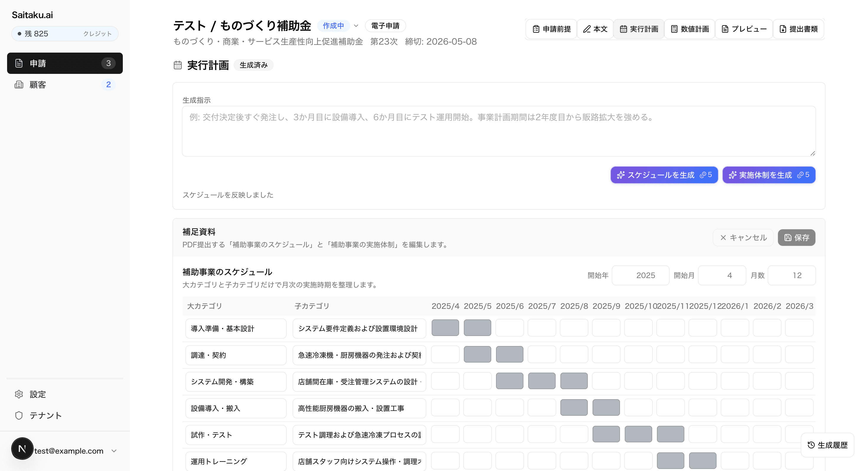Toggle 2025/6 cell for 導入準備・基本設計 row
The height and width of the screenshot is (471, 868).
[x=510, y=328]
